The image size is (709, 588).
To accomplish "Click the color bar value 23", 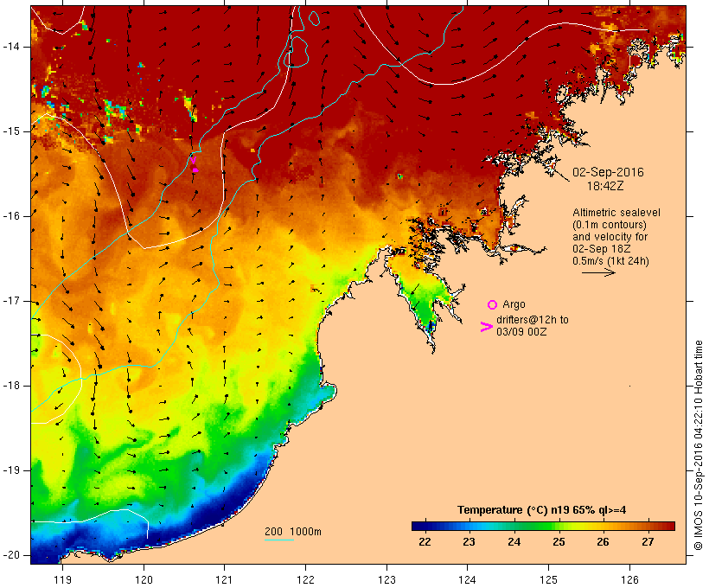I will coord(469,542).
